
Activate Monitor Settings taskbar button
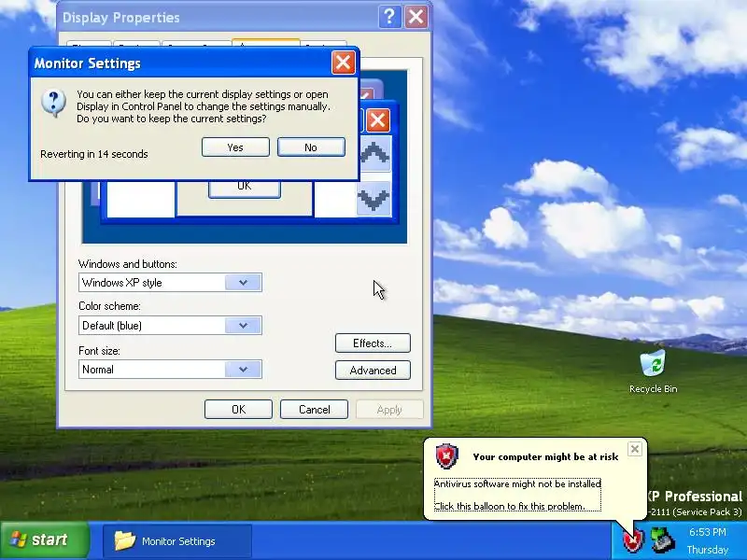177,541
